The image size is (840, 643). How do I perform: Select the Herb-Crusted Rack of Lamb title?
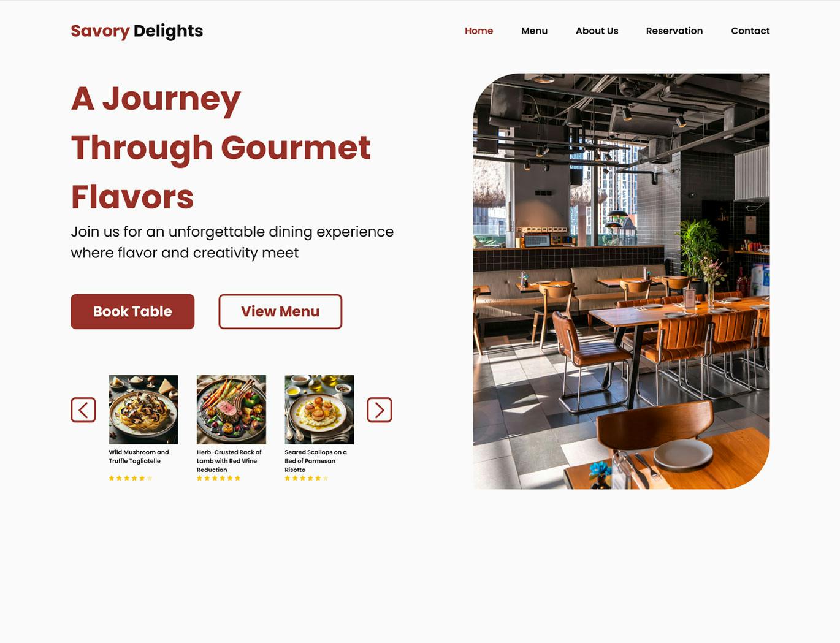(x=229, y=461)
